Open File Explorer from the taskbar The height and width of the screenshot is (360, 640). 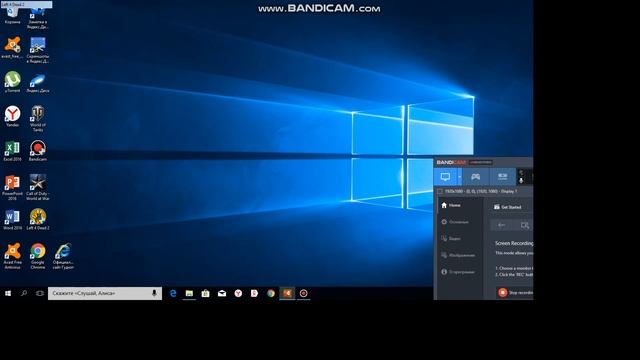pos(189,293)
